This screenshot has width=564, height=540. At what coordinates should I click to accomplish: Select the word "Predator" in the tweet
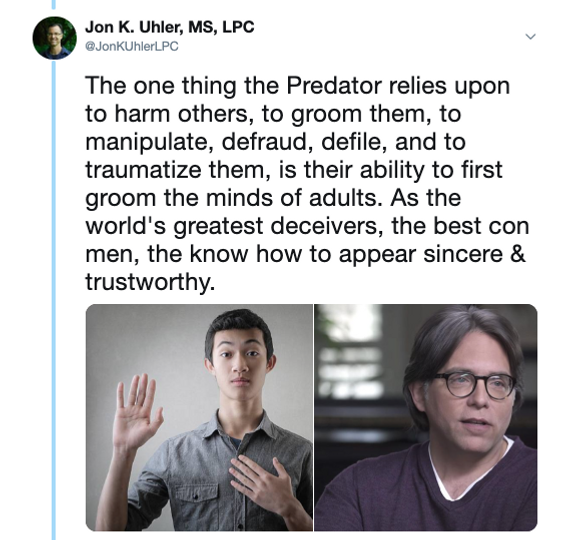pyautogui.click(x=333, y=86)
